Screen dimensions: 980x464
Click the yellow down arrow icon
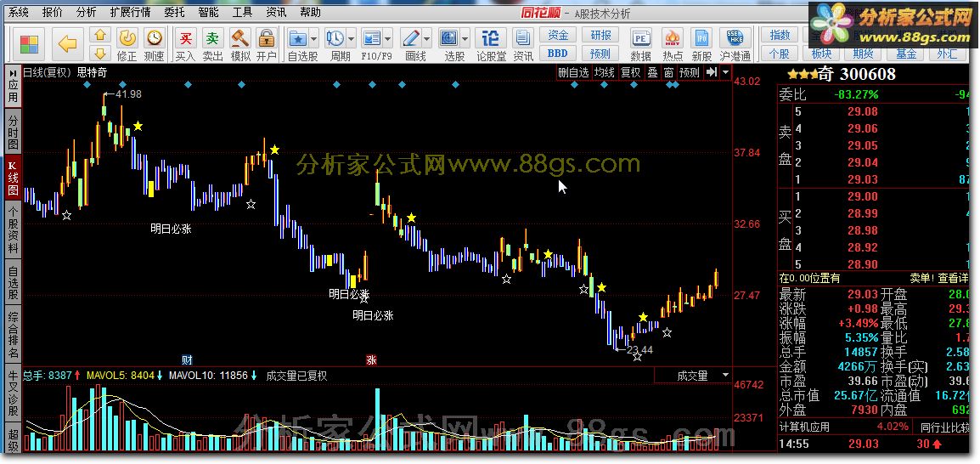(x=100, y=53)
